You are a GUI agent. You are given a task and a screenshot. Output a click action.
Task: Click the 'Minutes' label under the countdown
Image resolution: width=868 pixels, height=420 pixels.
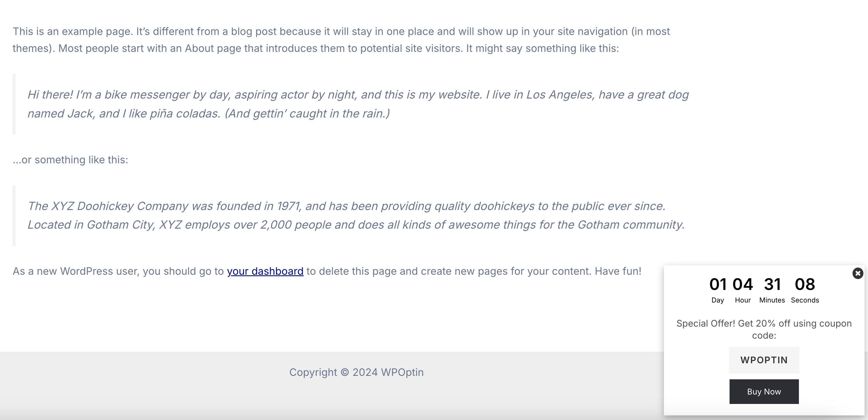(x=772, y=300)
